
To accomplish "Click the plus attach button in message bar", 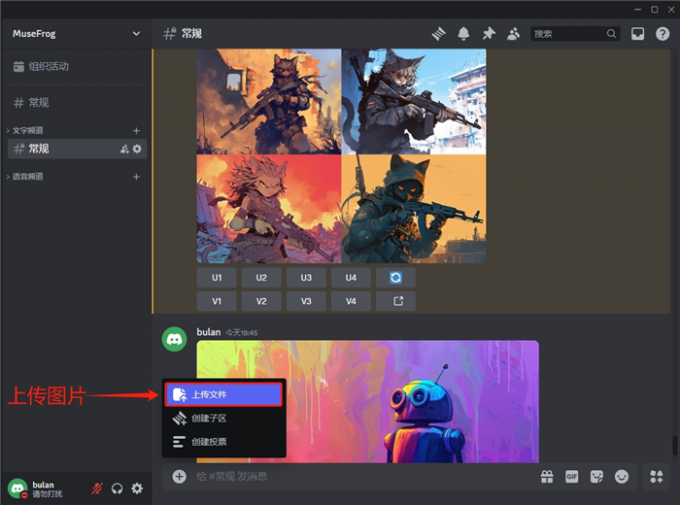I will [179, 476].
